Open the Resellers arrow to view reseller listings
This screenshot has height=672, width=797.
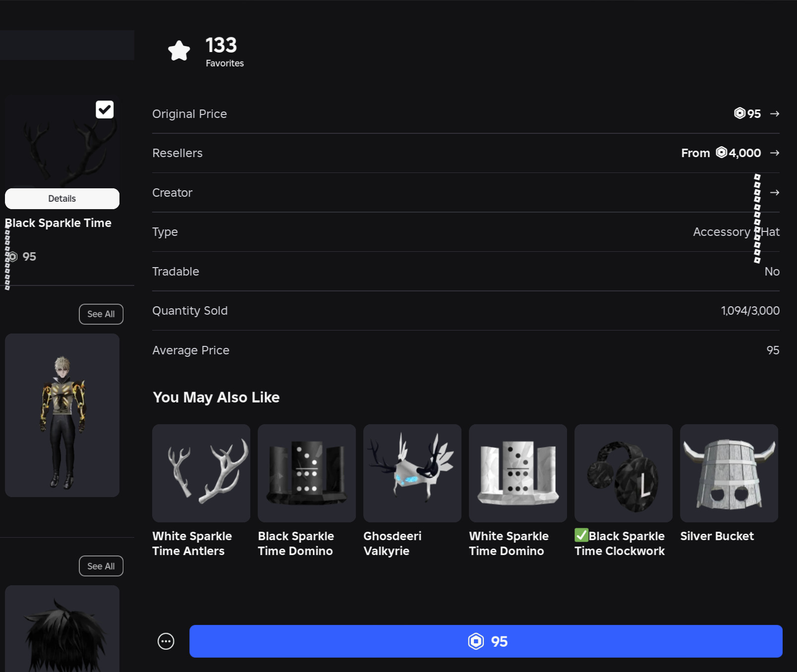pos(774,153)
